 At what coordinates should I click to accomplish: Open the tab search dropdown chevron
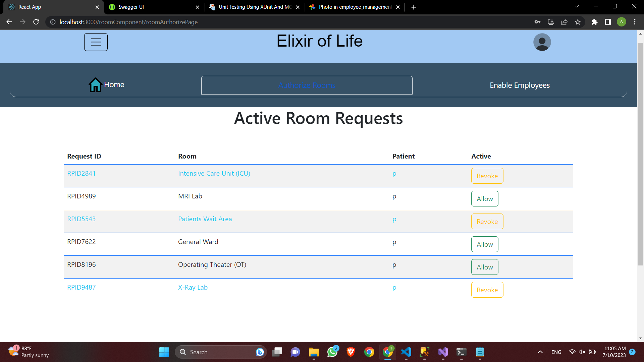(577, 6)
